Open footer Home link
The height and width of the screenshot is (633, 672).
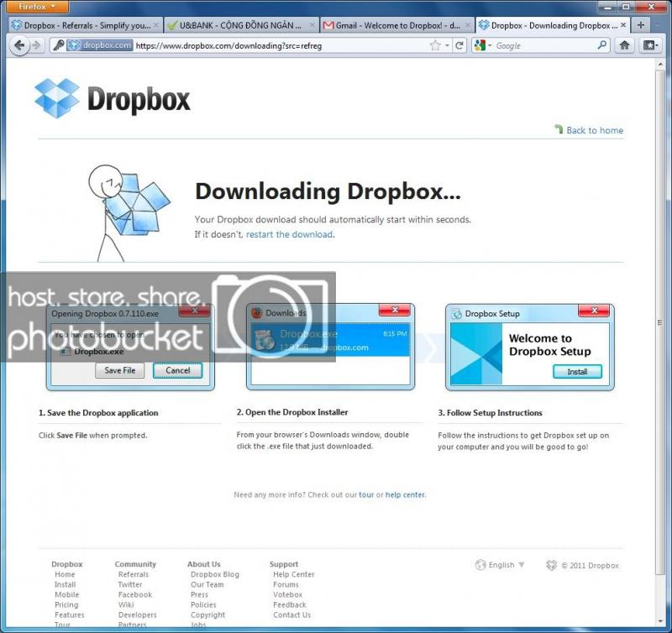[65, 574]
